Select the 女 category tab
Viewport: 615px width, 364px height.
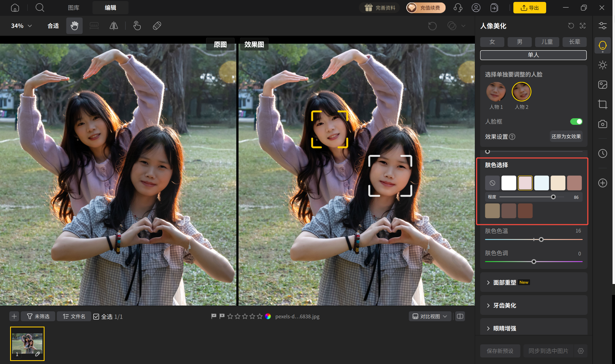click(492, 42)
